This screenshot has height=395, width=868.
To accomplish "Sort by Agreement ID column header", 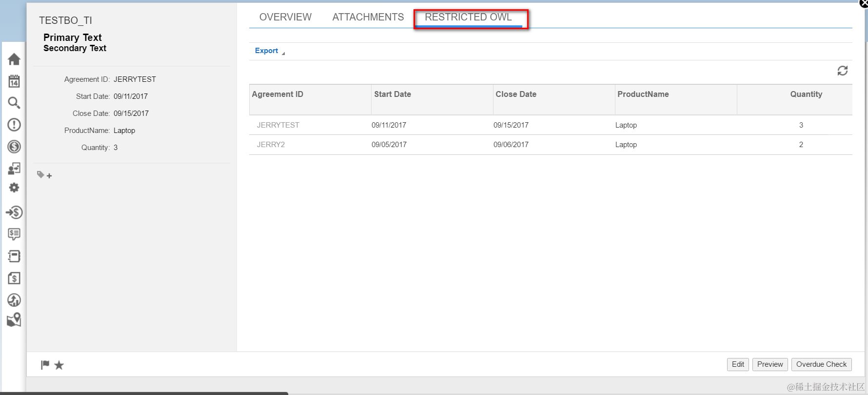I will click(x=310, y=100).
